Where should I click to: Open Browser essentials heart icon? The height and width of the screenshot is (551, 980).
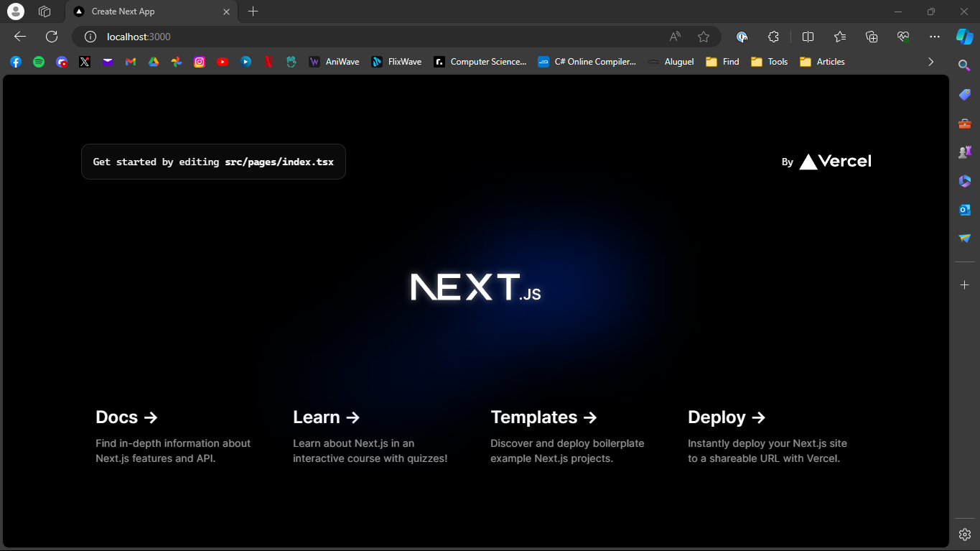coord(903,37)
